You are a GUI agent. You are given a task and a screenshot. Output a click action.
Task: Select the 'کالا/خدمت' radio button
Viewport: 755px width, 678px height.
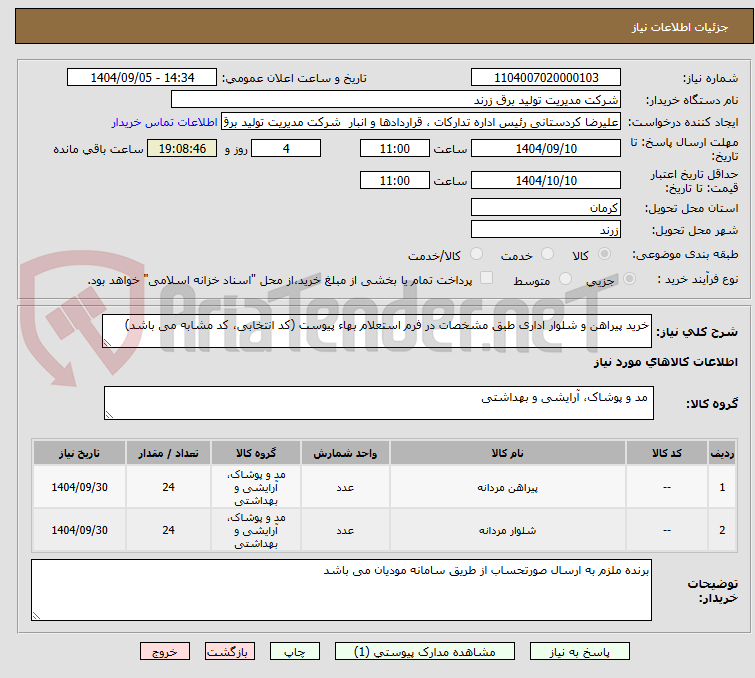click(476, 254)
